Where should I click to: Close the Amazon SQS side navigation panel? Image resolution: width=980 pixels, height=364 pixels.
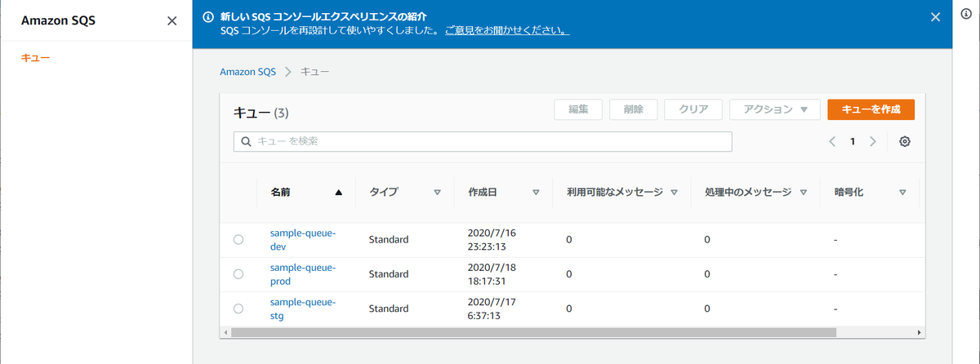(171, 21)
